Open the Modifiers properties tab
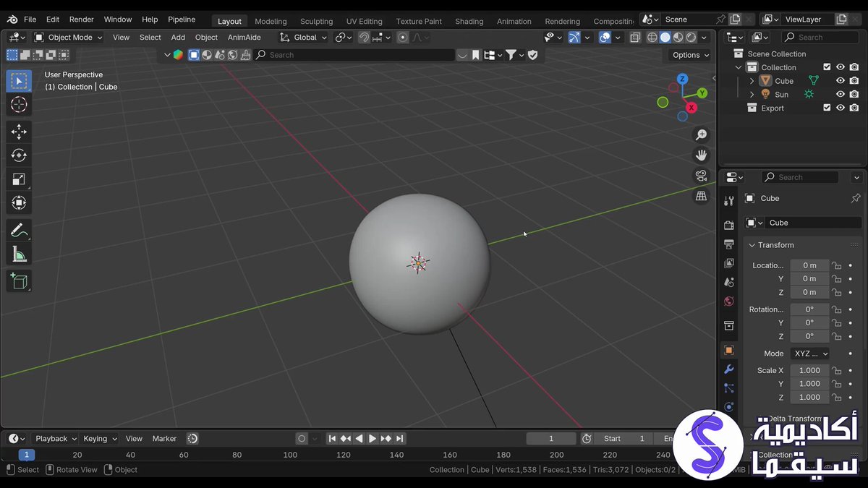Image resolution: width=868 pixels, height=488 pixels. click(x=729, y=369)
